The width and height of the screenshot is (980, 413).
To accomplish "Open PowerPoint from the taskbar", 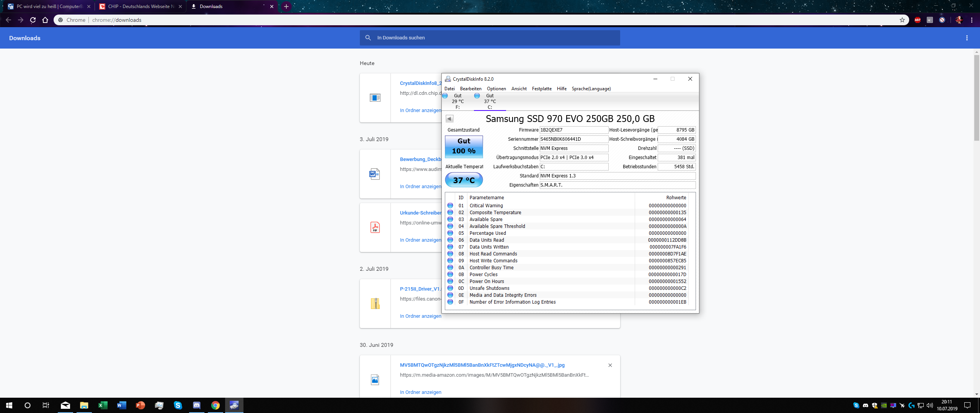I will click(140, 405).
